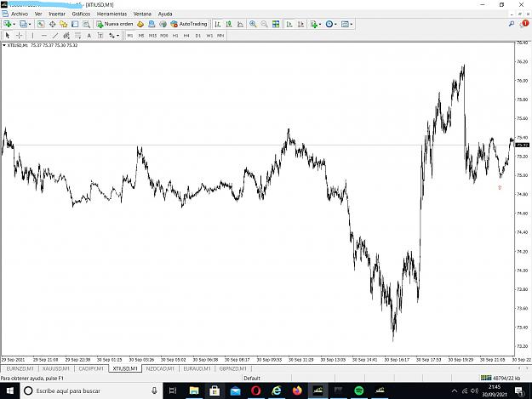Open the Profiles icon in toolbar
The width and height of the screenshot is (532, 399).
(x=23, y=24)
